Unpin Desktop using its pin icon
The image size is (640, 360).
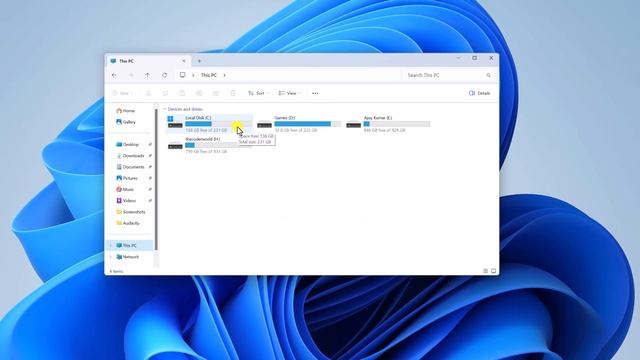(x=150, y=144)
